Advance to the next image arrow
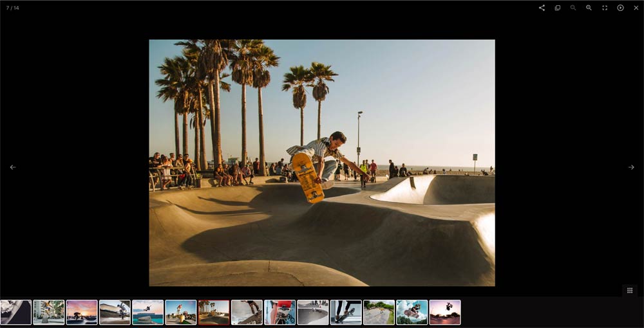 (631, 167)
